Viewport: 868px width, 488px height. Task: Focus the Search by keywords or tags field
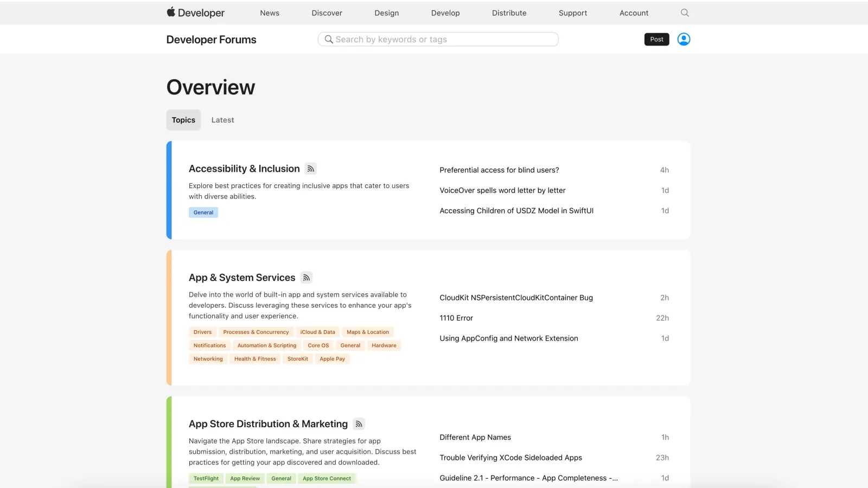(438, 39)
